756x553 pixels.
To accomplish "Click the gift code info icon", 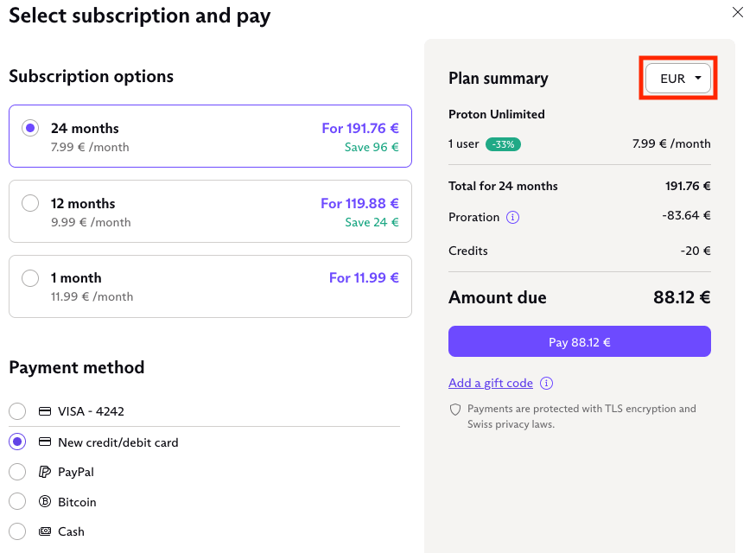I will pos(546,384).
